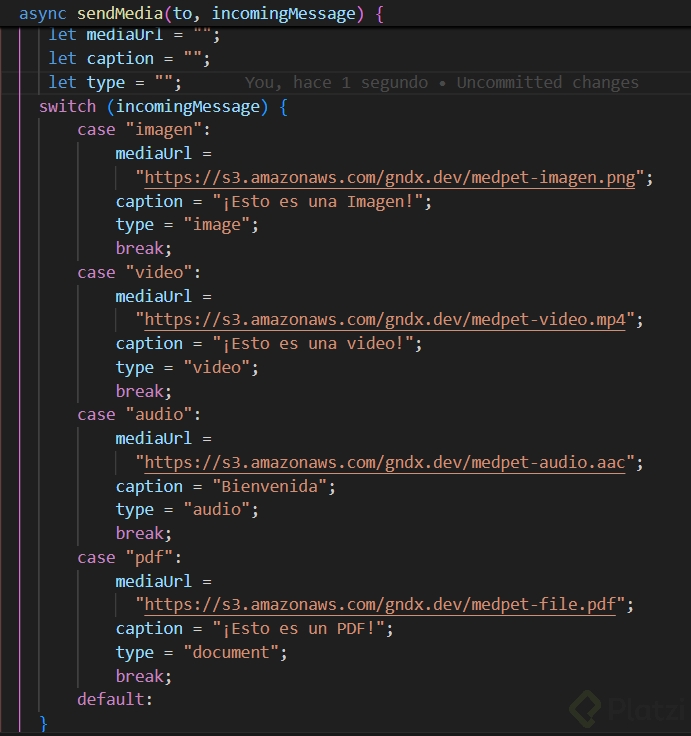
Task: Click 'break;' in the audio case
Action: click(144, 533)
